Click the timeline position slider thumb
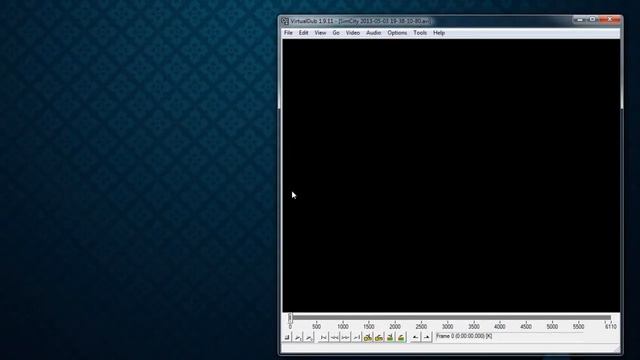The width and height of the screenshot is (640, 360). [x=290, y=317]
